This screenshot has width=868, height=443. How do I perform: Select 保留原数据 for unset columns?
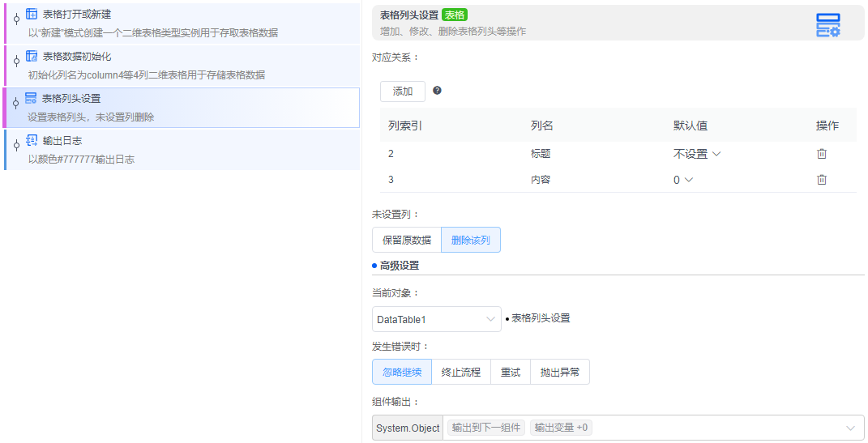[x=406, y=240]
